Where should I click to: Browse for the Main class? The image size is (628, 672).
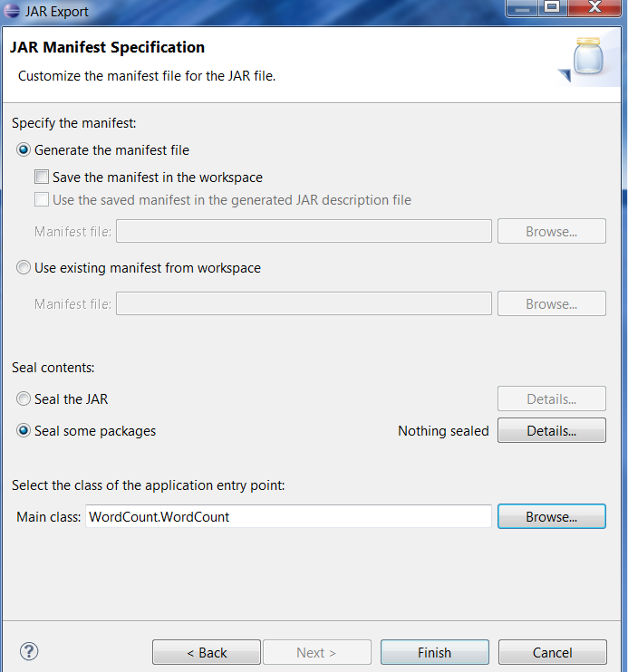click(552, 517)
